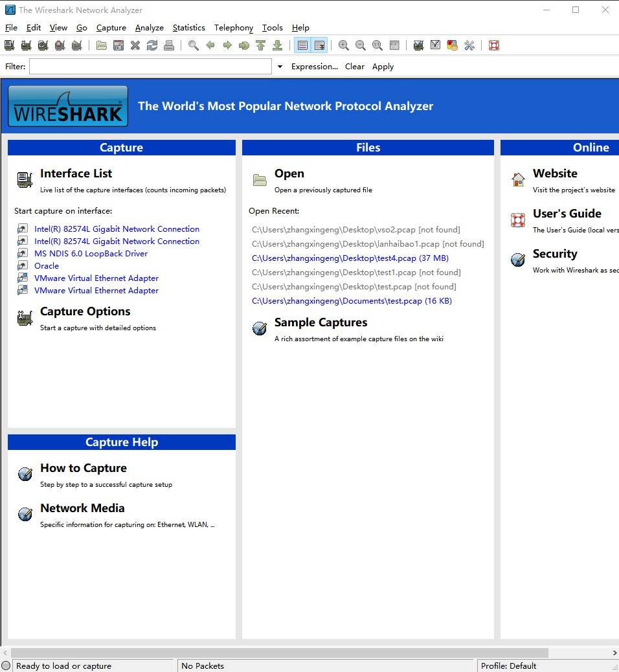Open the Edit menu
This screenshot has width=619, height=672.
tap(34, 27)
